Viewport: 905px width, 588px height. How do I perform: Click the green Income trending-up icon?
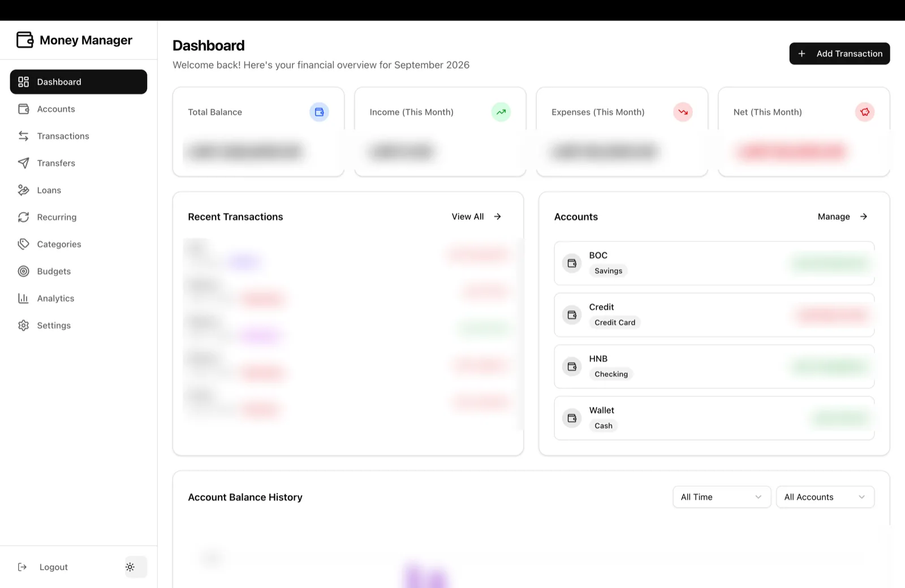501,112
